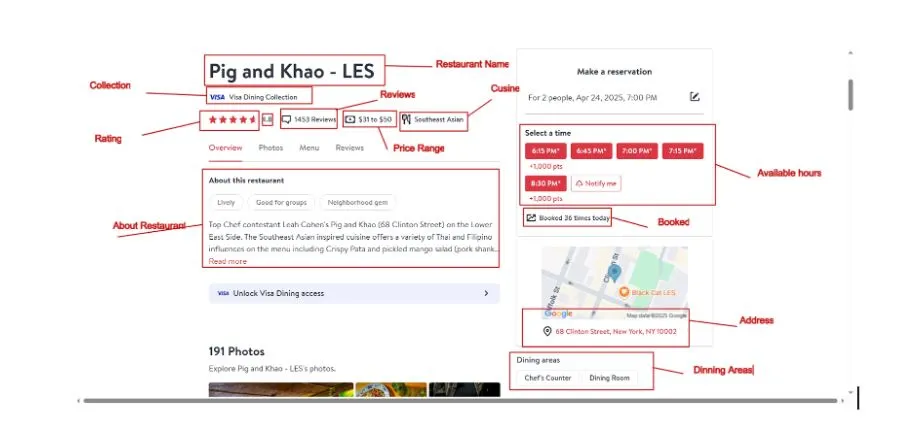Viewport: 905px width, 434px height.
Task: Open the 1453 Reviews link
Action: 315,119
